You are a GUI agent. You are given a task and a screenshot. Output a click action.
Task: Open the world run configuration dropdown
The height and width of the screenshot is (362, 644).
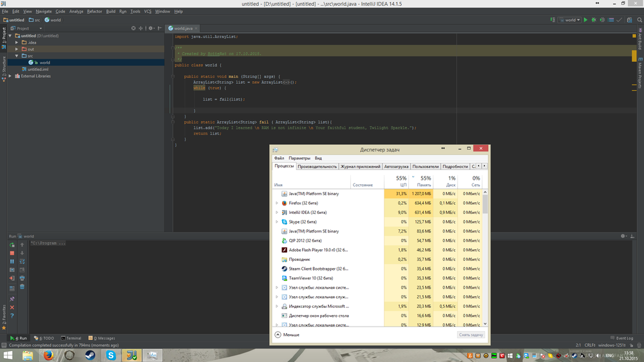(x=570, y=20)
